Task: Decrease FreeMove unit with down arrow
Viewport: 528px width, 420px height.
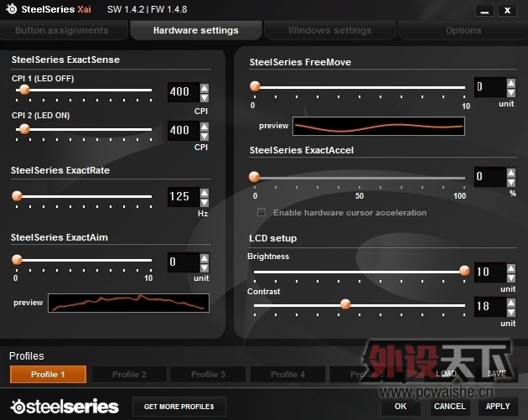Action: pos(511,92)
